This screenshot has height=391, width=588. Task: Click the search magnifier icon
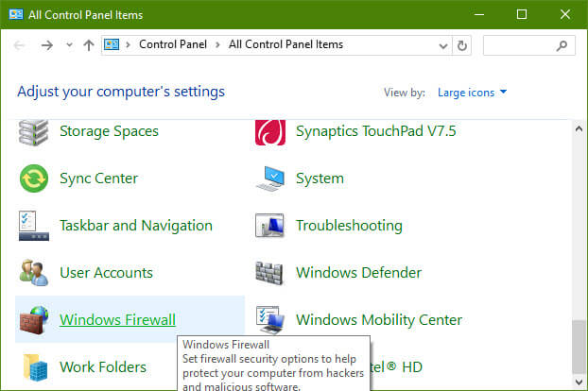point(562,45)
